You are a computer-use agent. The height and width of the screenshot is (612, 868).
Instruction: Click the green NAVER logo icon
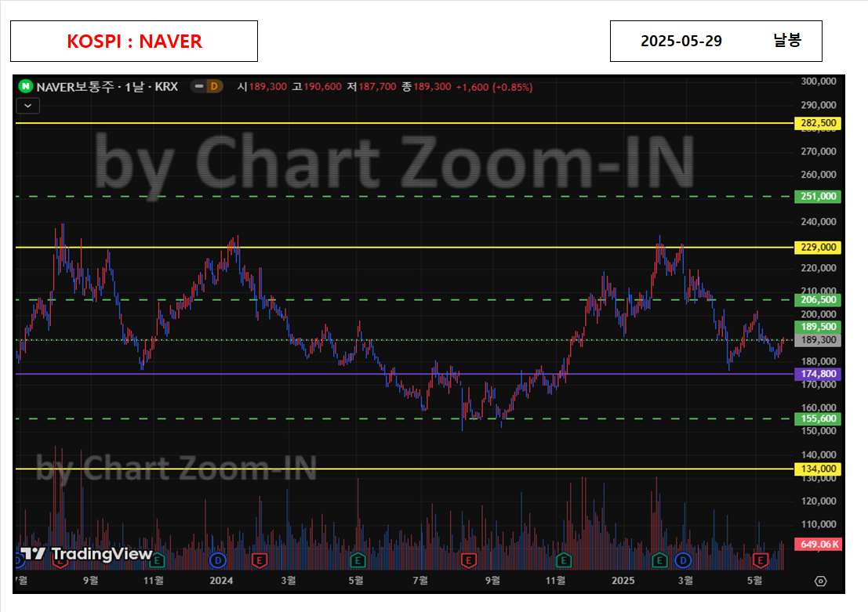point(25,86)
